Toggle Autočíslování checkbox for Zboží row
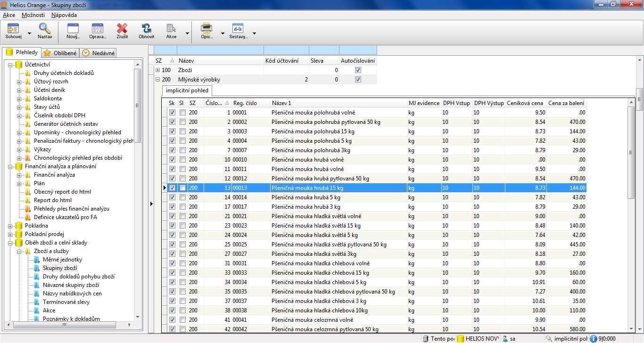This screenshot has height=343, width=644. [358, 70]
